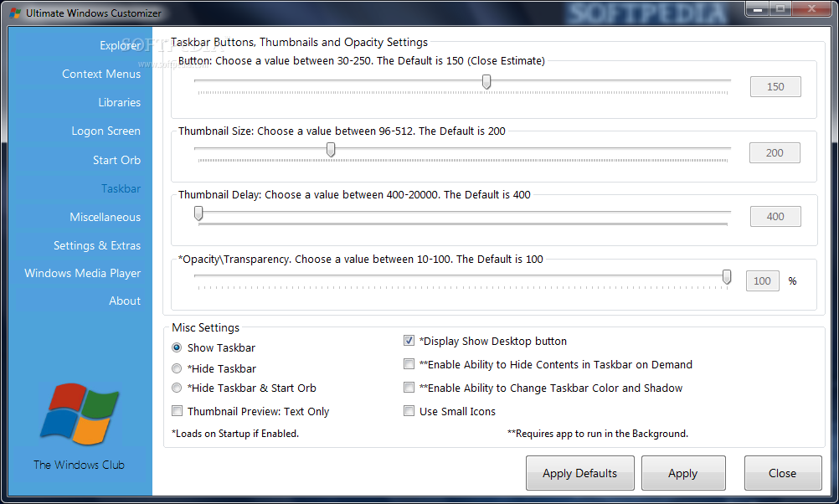Screen dimensions: 839x504
Task: Click the Thumbnail Size field showing 200
Action: pyautogui.click(x=775, y=153)
